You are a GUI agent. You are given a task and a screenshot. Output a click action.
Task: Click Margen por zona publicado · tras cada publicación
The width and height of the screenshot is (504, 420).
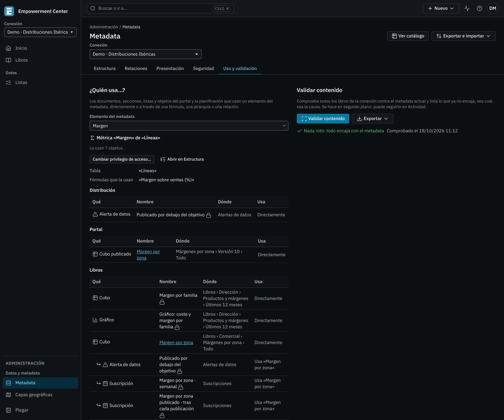tap(176, 402)
